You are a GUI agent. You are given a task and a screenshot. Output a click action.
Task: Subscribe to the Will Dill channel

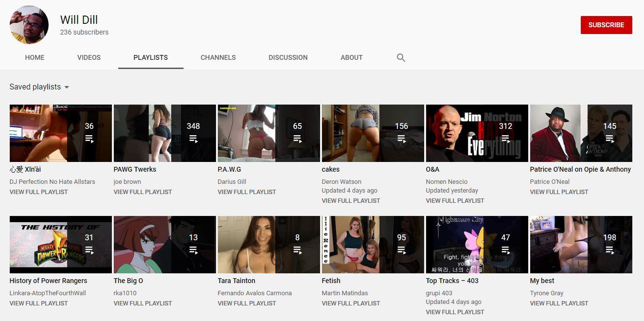tap(607, 25)
